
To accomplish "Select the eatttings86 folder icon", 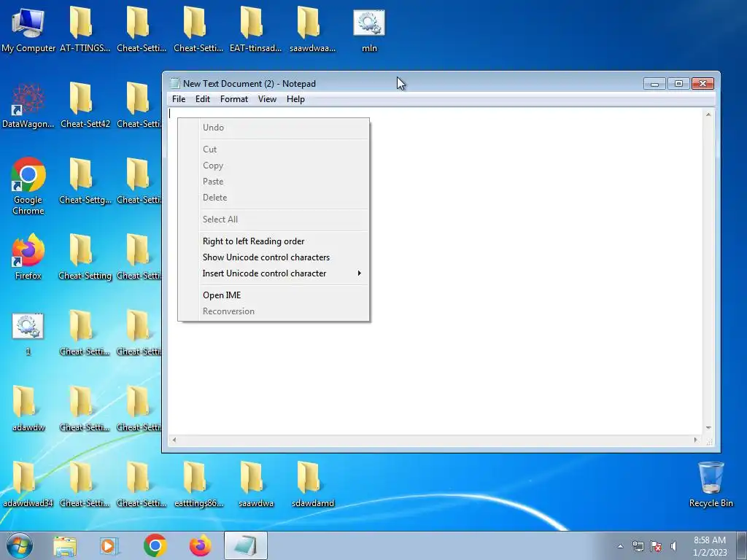I will pyautogui.click(x=198, y=484).
